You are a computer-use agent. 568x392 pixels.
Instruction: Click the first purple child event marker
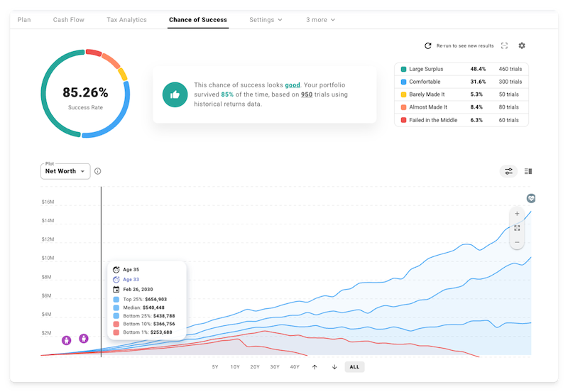[66, 340]
